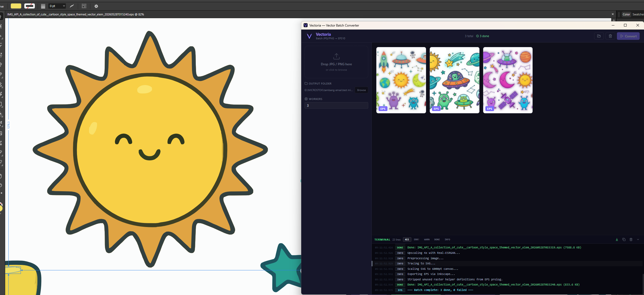Download the terminal log with green arrow

click(617, 239)
